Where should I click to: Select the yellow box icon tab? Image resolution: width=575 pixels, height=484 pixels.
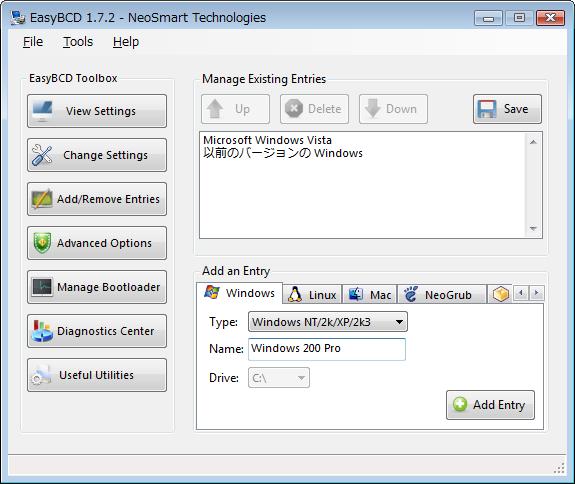point(501,294)
